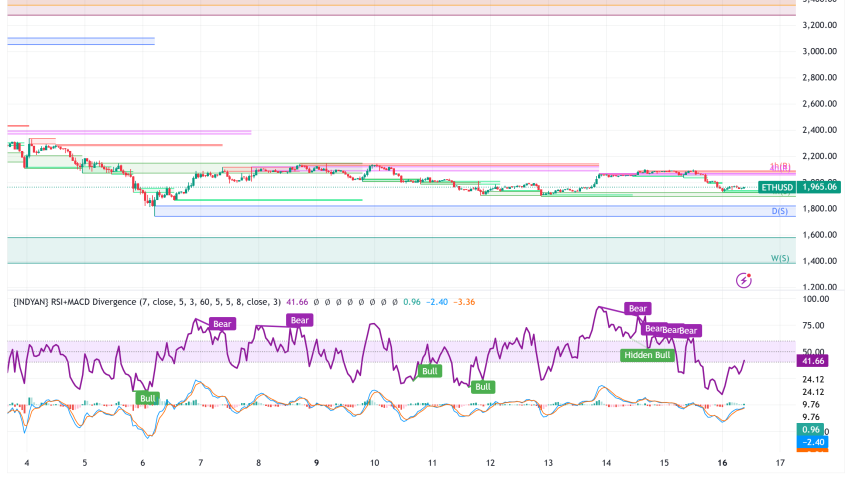Viewport: 852px width, 485px height.
Task: Select the Bear marker between dates 8 and 9
Action: tap(299, 320)
